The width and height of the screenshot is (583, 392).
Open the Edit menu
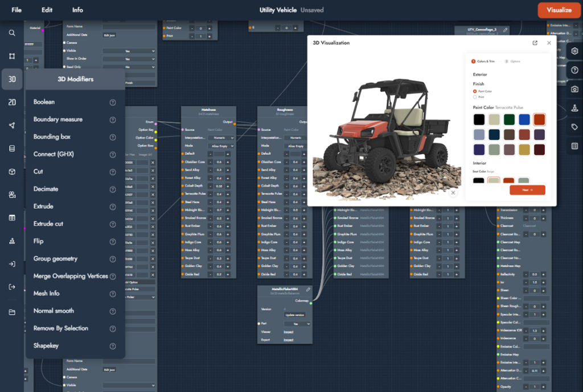pos(47,10)
